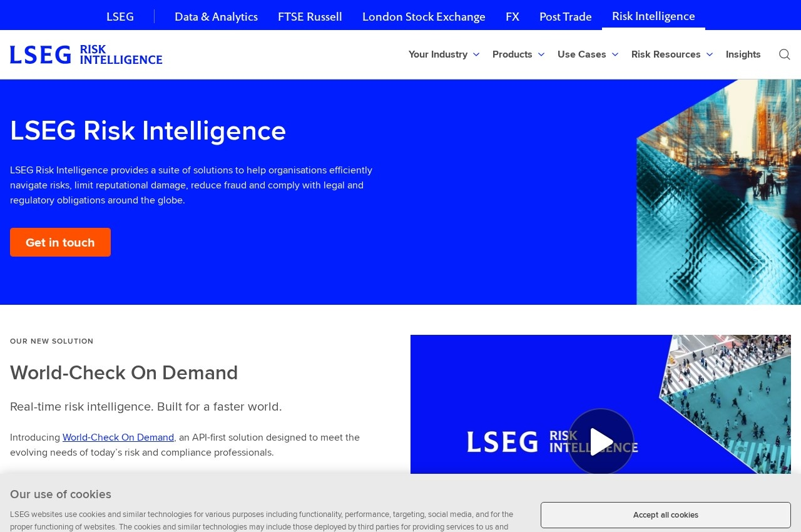Click the LSEG Risk Intelligence hero heading
The image size is (801, 532).
(x=148, y=131)
